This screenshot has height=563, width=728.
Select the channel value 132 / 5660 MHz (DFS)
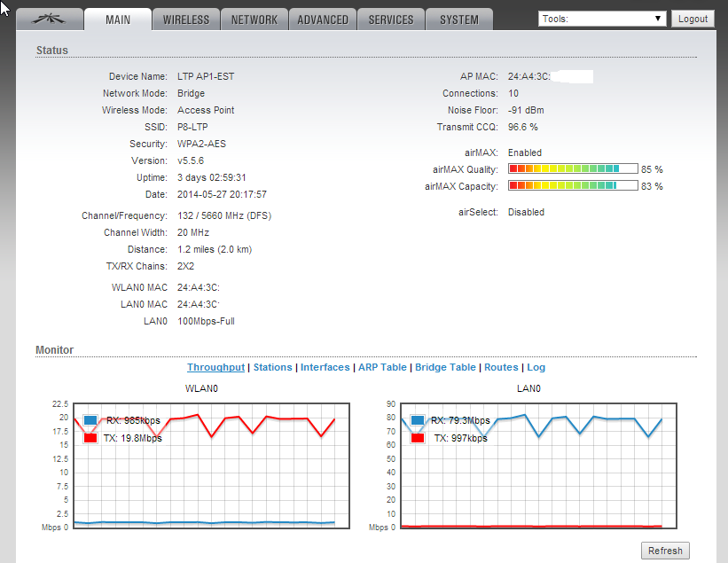tap(224, 215)
